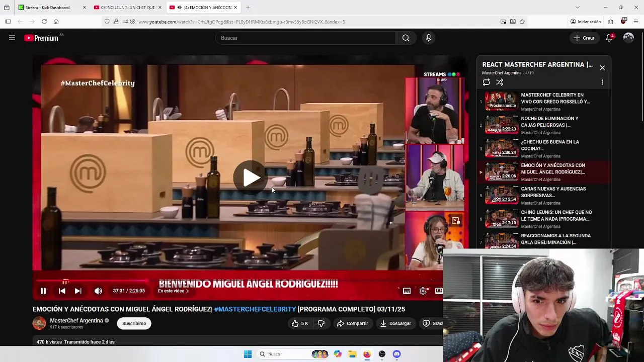Image resolution: width=644 pixels, height=362 pixels.
Task: Click the Descargar button
Action: 395,323
